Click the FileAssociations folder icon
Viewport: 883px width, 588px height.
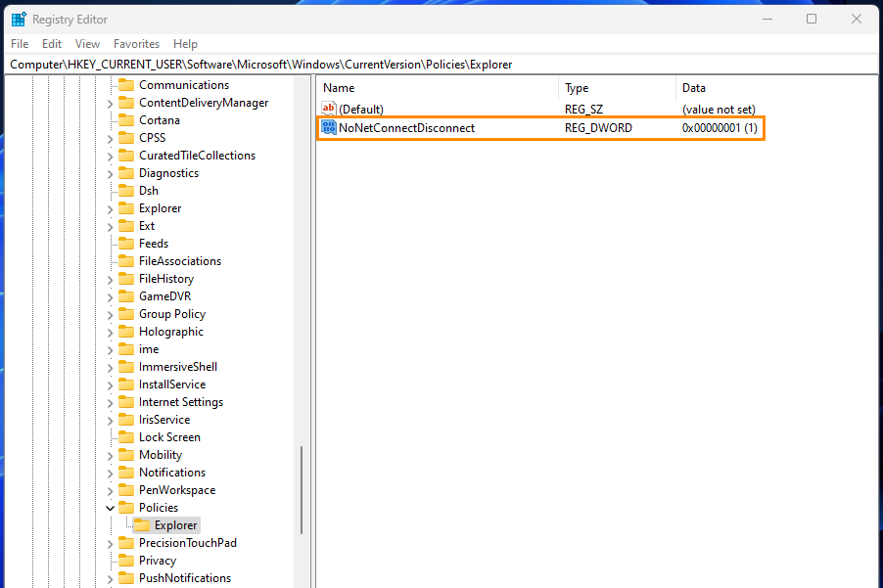126,261
